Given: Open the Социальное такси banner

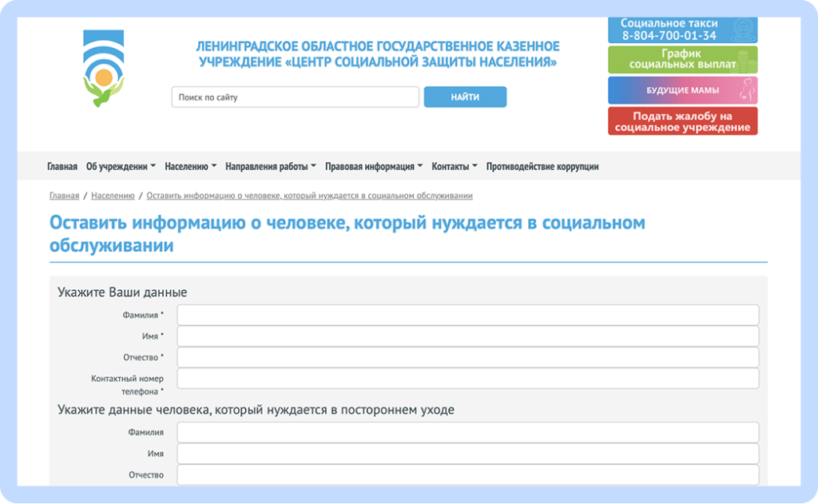Looking at the screenshot, I should pyautogui.click(x=682, y=30).
